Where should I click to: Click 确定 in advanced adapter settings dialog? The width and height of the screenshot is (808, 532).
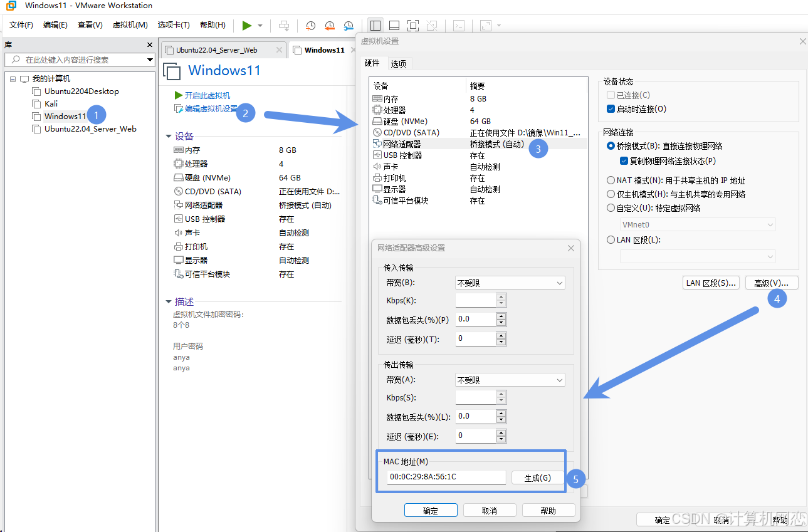[431, 511]
